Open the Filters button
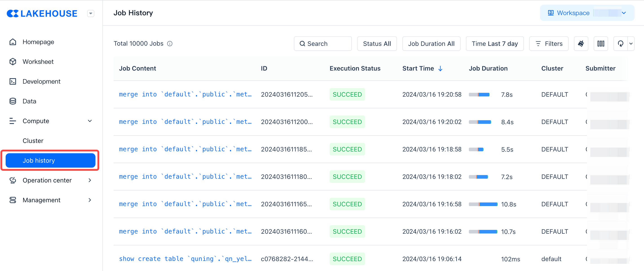The height and width of the screenshot is (271, 644). pos(549,44)
